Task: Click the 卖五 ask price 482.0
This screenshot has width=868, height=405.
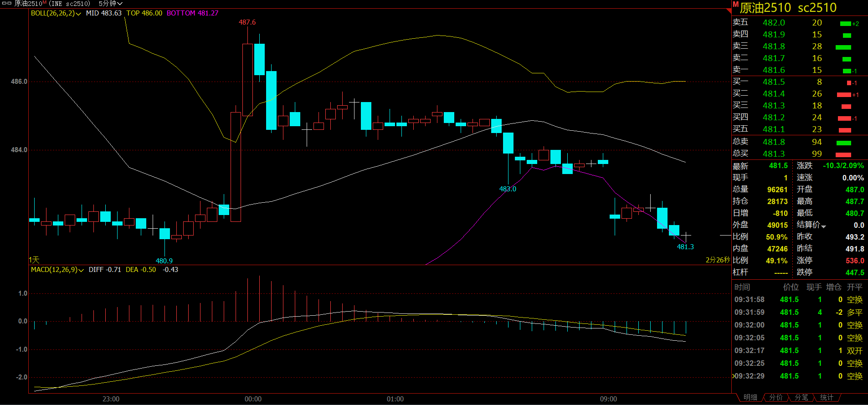Action: (x=774, y=23)
